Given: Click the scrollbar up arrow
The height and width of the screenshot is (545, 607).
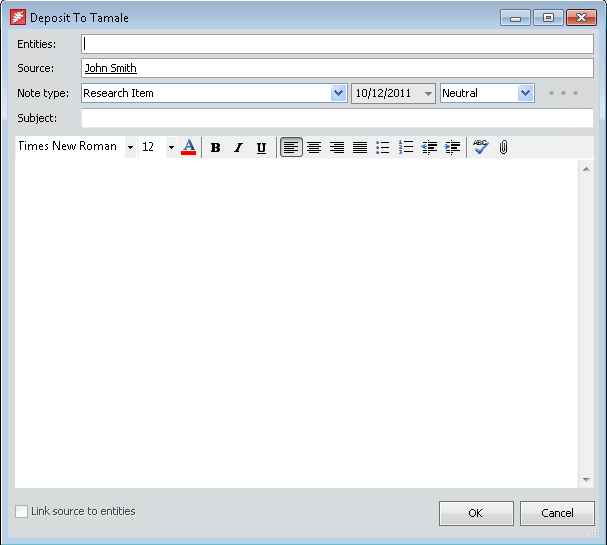Looking at the screenshot, I should click(586, 169).
